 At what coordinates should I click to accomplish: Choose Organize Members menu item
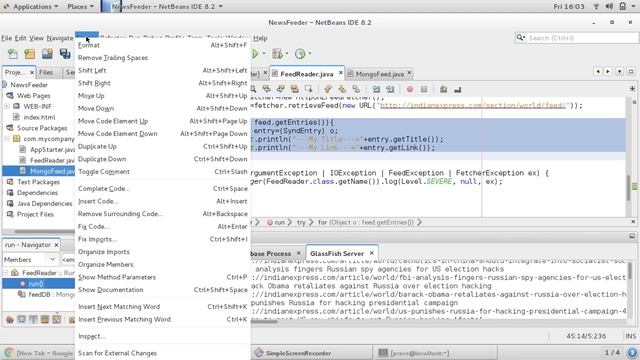[163, 264]
